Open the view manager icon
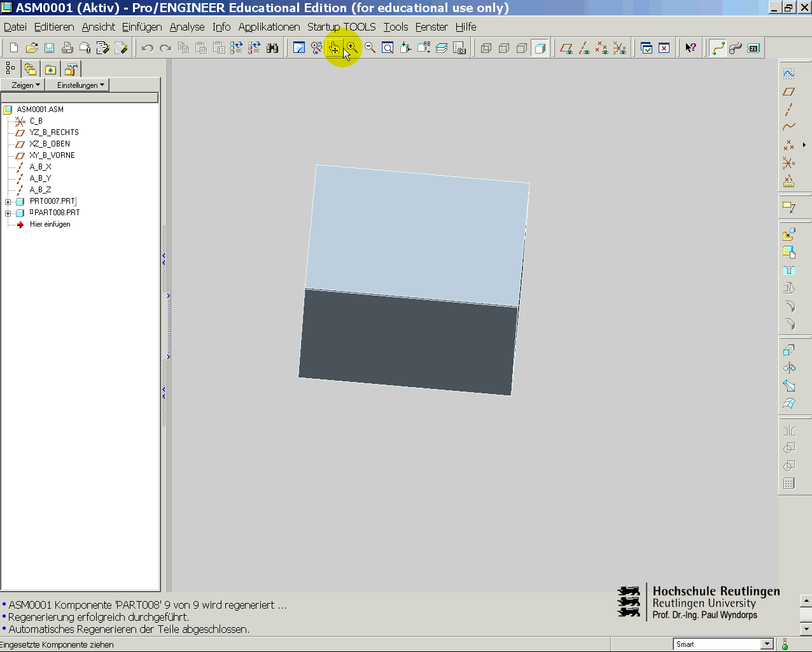 tap(459, 48)
